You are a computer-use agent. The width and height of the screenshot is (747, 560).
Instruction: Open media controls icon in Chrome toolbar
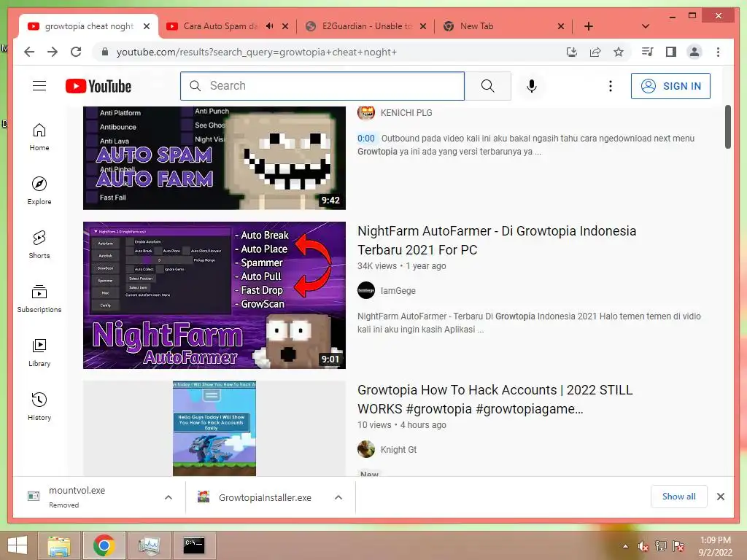648,52
